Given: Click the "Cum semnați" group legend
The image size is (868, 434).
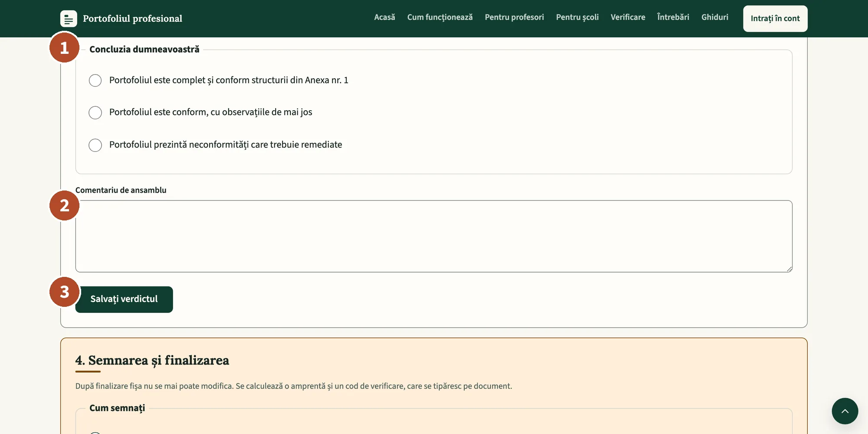Looking at the screenshot, I should [117, 408].
